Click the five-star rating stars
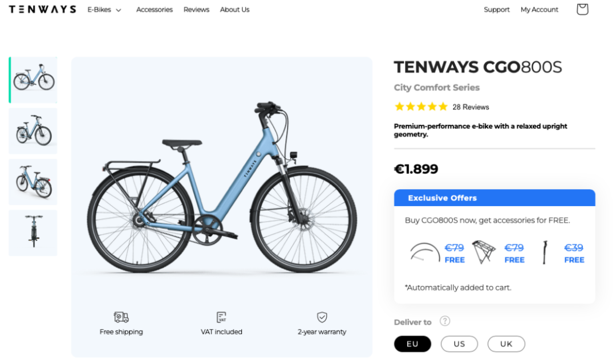Image resolution: width=616 pixels, height=364 pixels. tap(420, 107)
